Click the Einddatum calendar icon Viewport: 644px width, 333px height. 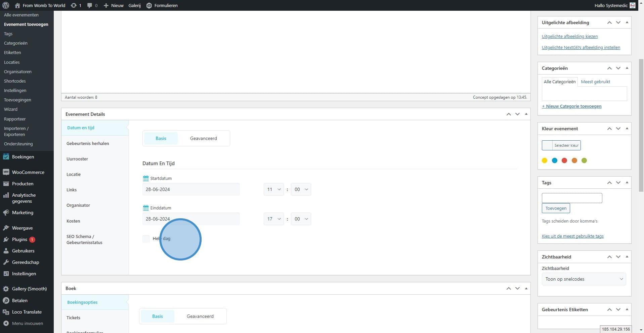(145, 208)
